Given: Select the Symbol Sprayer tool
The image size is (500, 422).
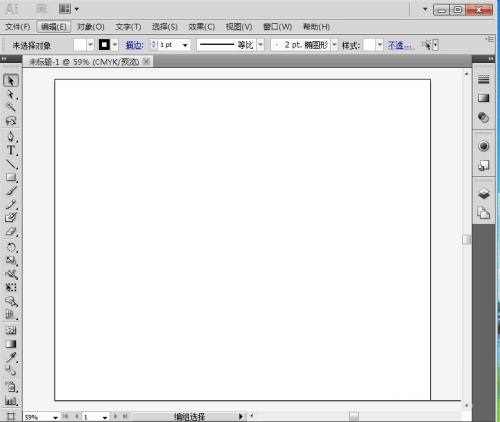Looking at the screenshot, I should pos(11,387).
